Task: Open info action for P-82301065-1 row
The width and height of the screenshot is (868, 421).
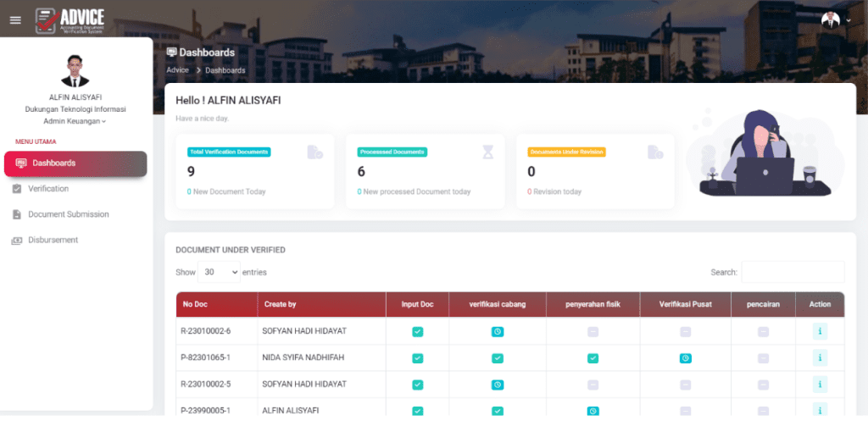Action: [820, 358]
